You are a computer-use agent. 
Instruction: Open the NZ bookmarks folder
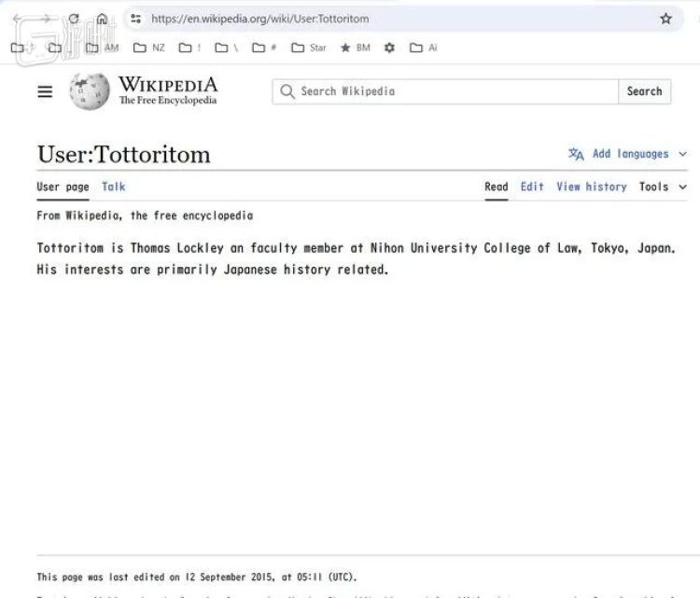pos(149,48)
